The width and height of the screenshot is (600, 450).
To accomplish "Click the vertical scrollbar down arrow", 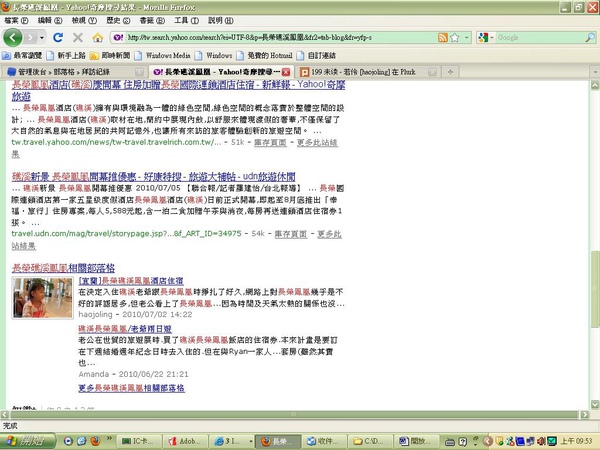I will click(x=595, y=404).
